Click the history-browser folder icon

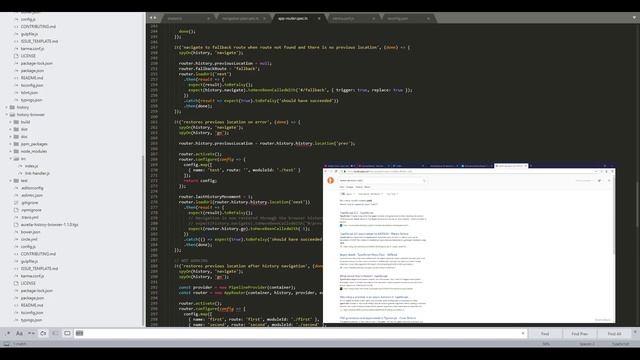point(12,115)
